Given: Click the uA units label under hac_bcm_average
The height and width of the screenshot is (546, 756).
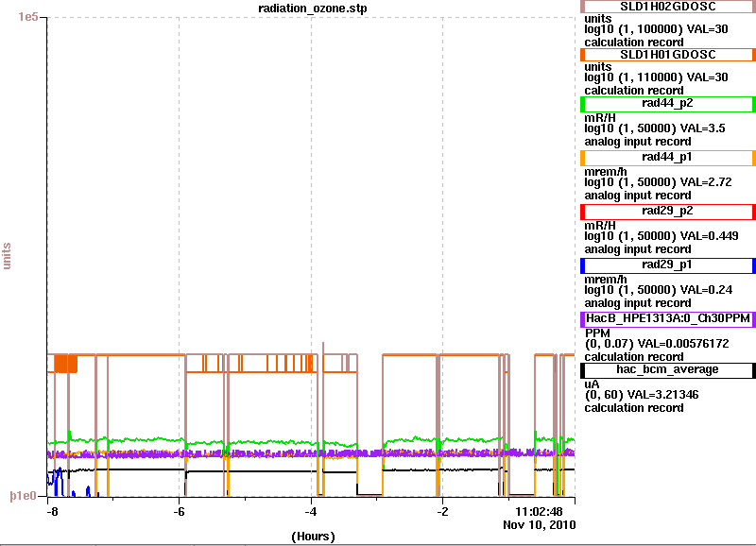Looking at the screenshot, I should point(592,384).
